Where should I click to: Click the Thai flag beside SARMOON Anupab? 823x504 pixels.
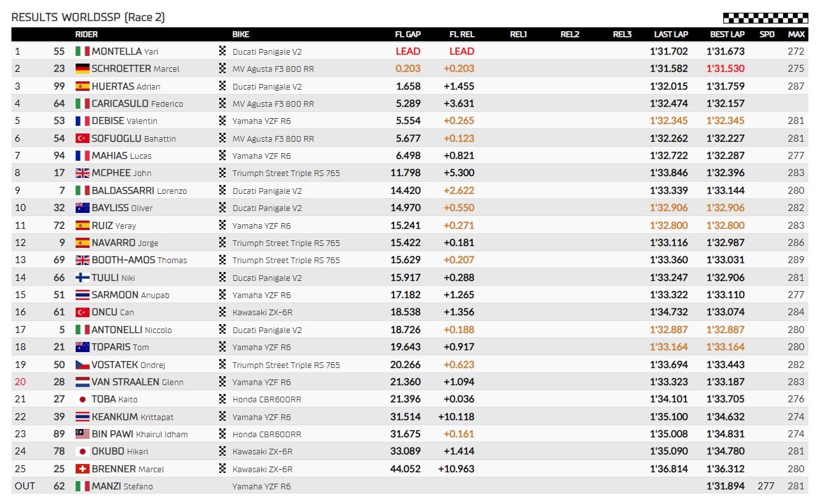point(82,295)
